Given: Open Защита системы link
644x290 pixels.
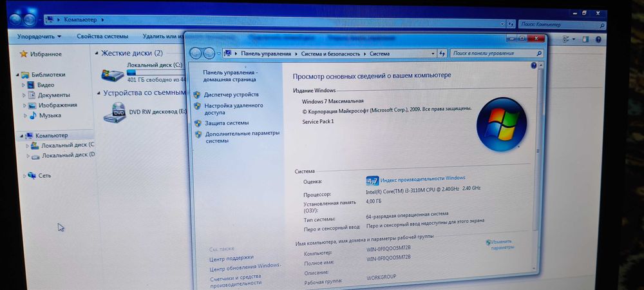Looking at the screenshot, I should tap(227, 123).
